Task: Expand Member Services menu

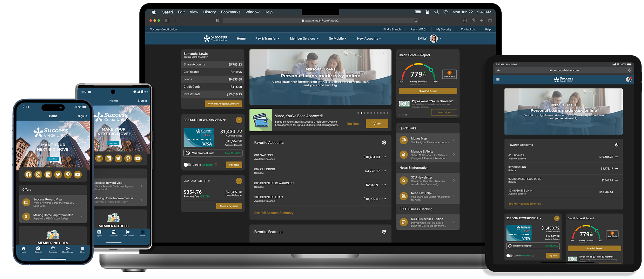Action: 304,39
